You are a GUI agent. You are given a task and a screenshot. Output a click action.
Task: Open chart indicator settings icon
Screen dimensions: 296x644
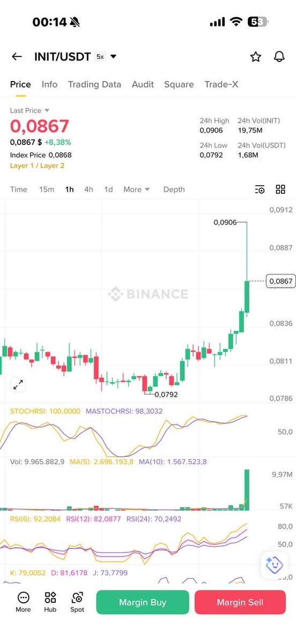tap(260, 189)
